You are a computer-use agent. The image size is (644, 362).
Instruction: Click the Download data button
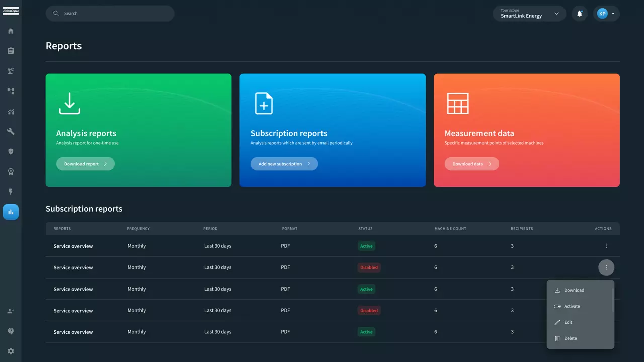point(471,164)
